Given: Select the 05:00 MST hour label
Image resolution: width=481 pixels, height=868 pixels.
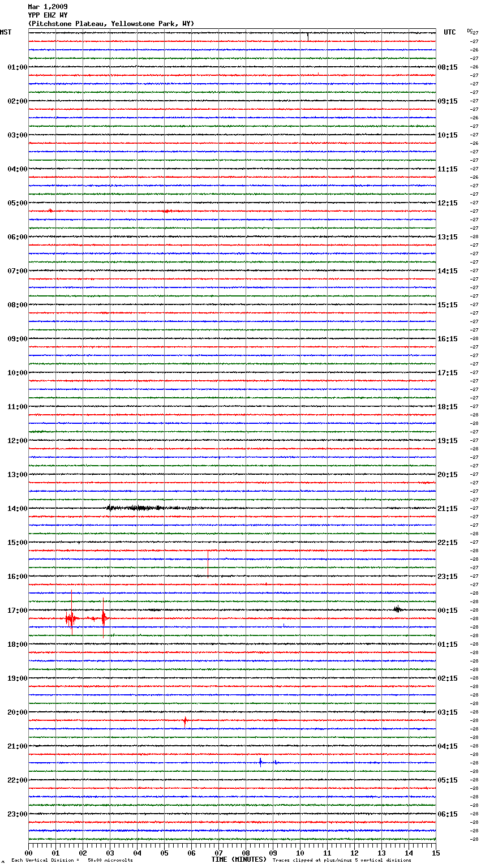Looking at the screenshot, I should point(18,203).
